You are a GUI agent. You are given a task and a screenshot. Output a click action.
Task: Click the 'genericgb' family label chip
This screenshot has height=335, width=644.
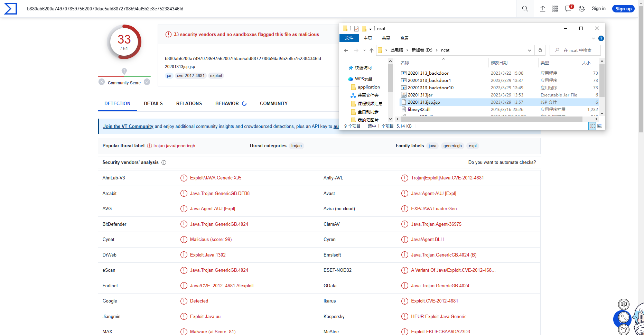(452, 146)
